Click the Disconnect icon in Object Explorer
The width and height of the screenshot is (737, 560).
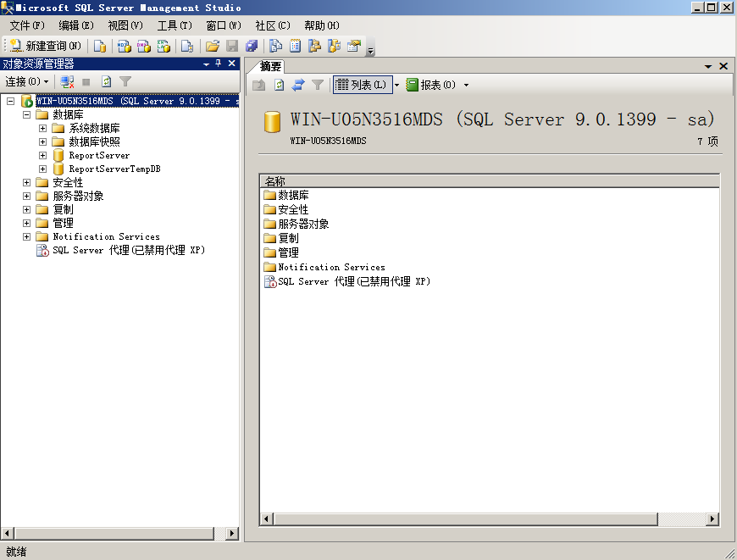[67, 82]
